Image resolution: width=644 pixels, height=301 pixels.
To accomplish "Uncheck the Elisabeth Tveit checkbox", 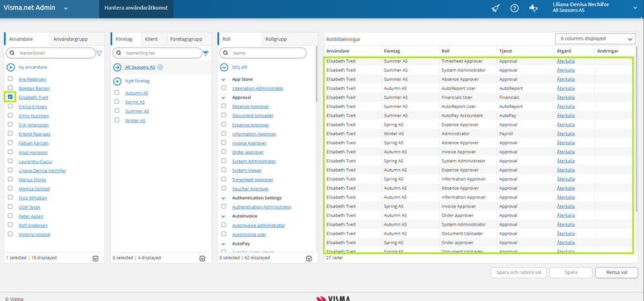I will point(10,97).
